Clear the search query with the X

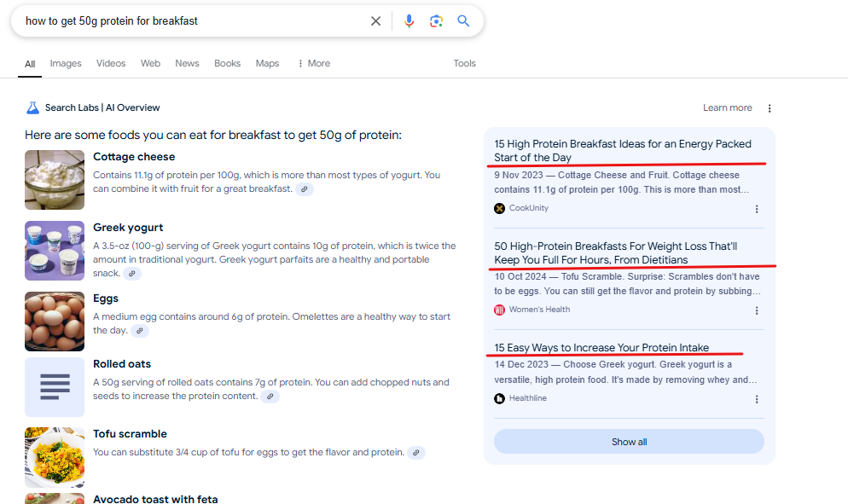coord(375,20)
